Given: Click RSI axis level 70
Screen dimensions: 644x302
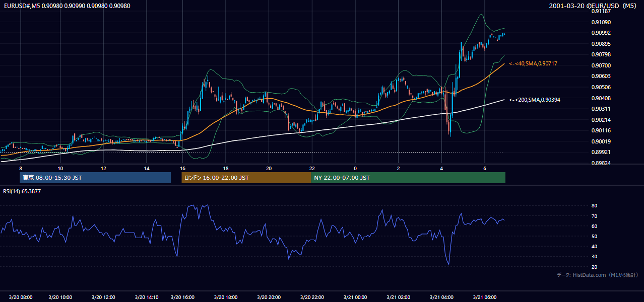Looking at the screenshot, I should point(594,216).
